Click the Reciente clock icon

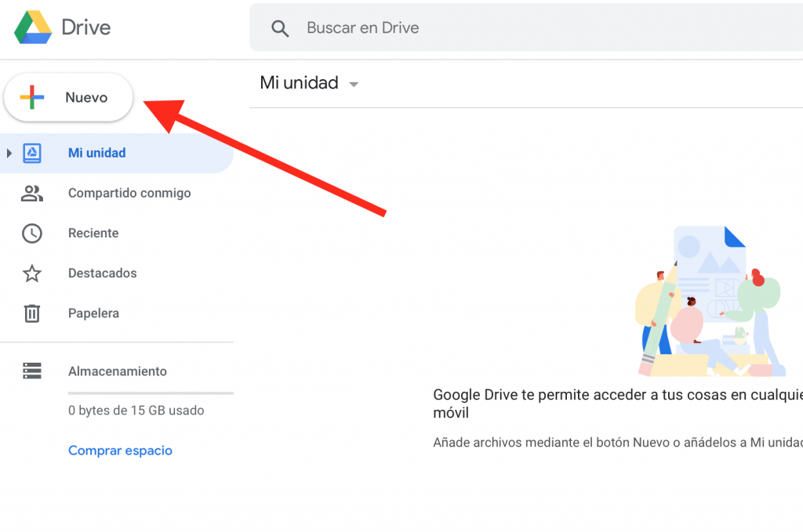31,233
